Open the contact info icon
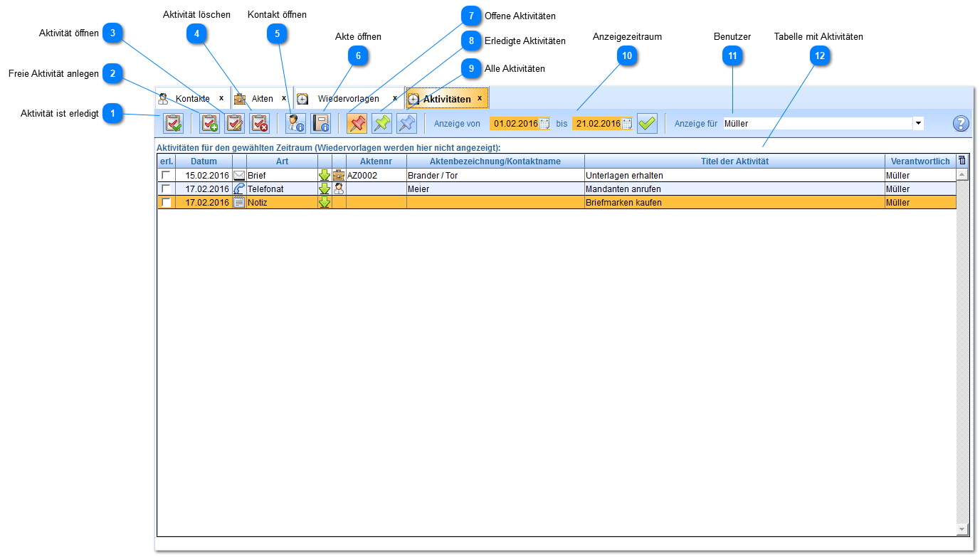Viewport: 980px width, 557px height. pos(296,123)
